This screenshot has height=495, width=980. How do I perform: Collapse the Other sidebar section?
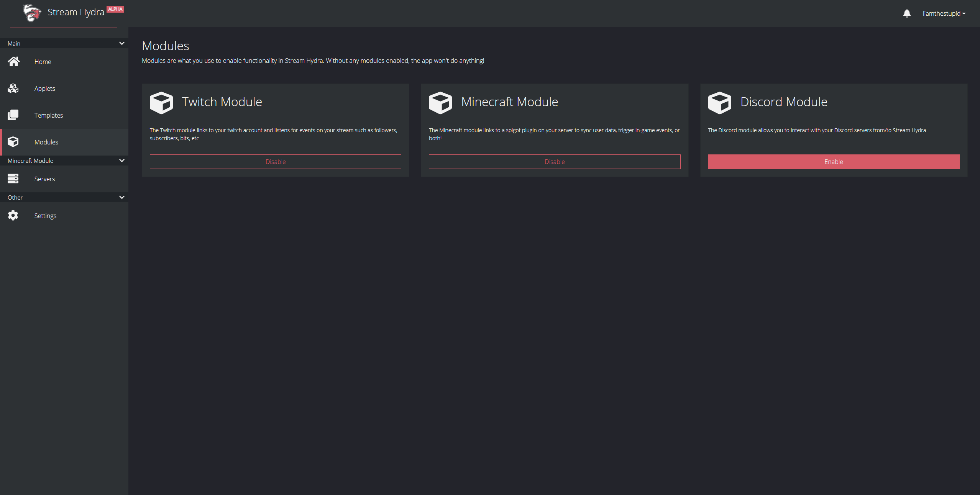(121, 197)
